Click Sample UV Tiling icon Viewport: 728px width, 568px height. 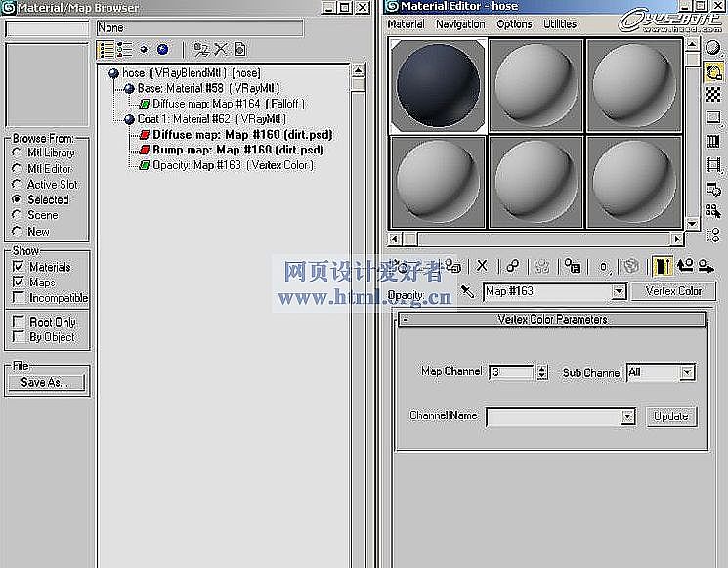[x=713, y=117]
